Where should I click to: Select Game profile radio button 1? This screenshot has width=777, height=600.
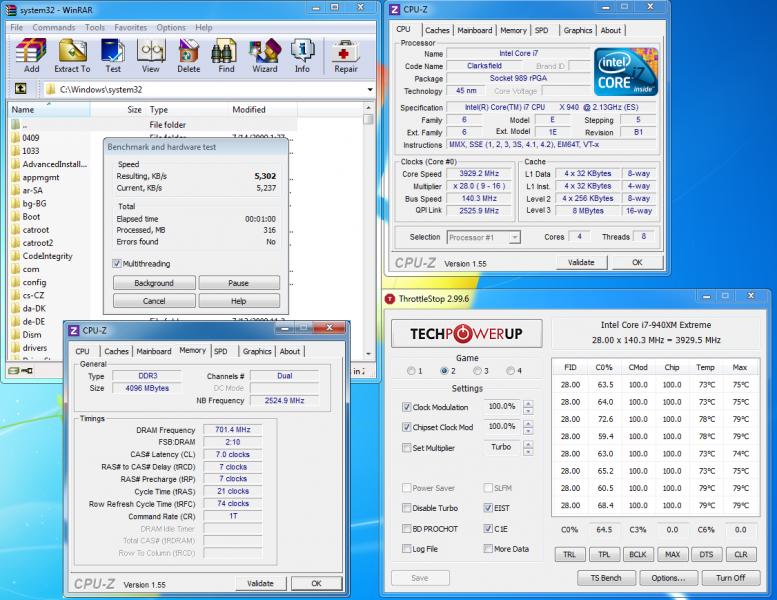[411, 371]
